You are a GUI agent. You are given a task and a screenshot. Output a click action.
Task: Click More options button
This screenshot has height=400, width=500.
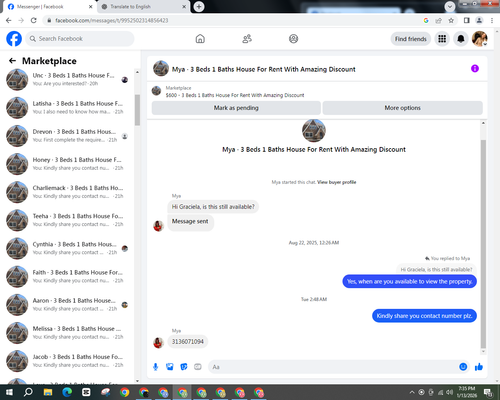click(402, 108)
